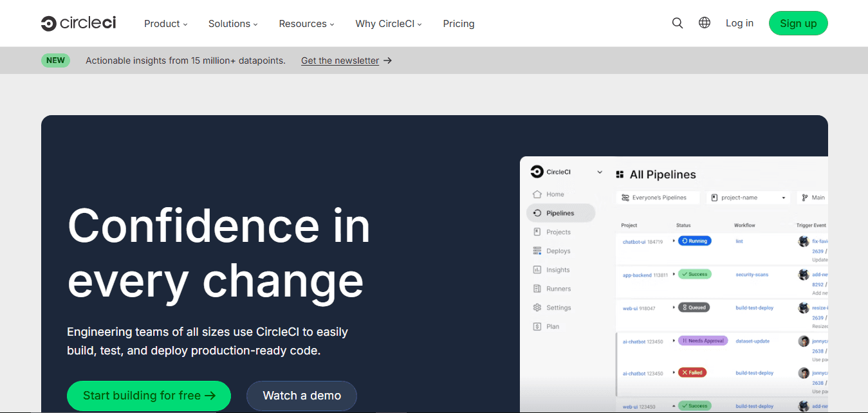This screenshot has height=413, width=868.
Task: Open Projects icon in dashboard preview sidebar
Action: (x=537, y=232)
